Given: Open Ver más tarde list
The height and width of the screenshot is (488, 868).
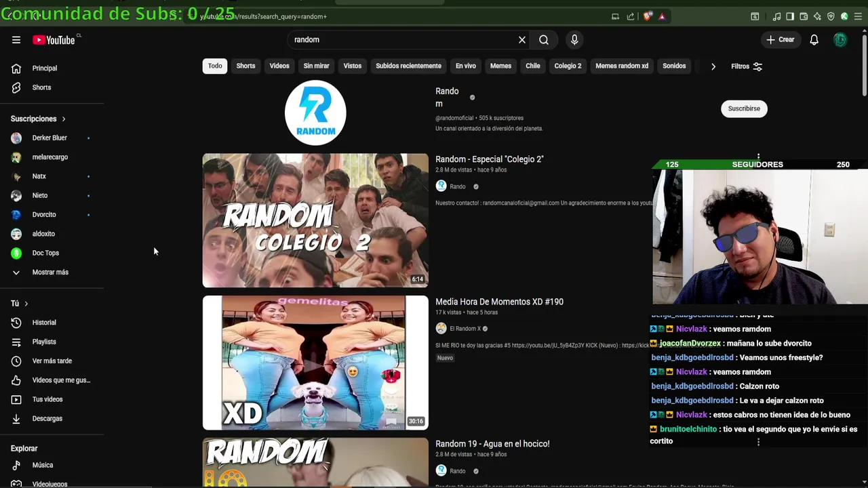Looking at the screenshot, I should (x=52, y=361).
